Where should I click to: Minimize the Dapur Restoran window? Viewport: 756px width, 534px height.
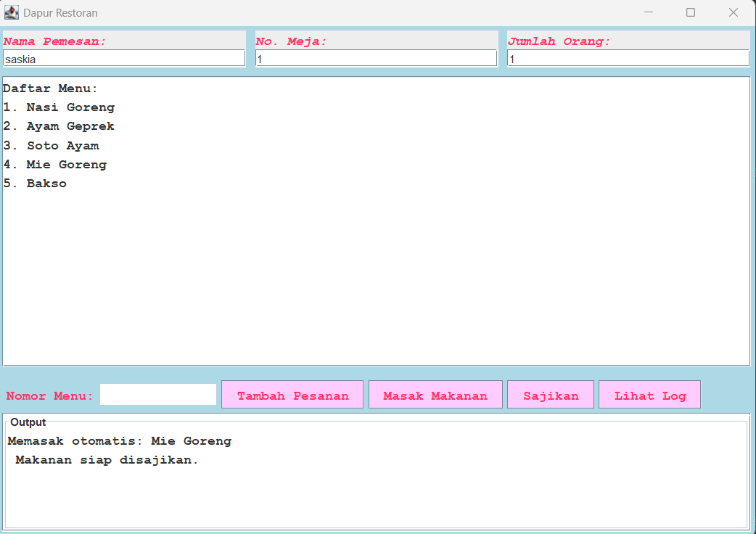coord(648,12)
